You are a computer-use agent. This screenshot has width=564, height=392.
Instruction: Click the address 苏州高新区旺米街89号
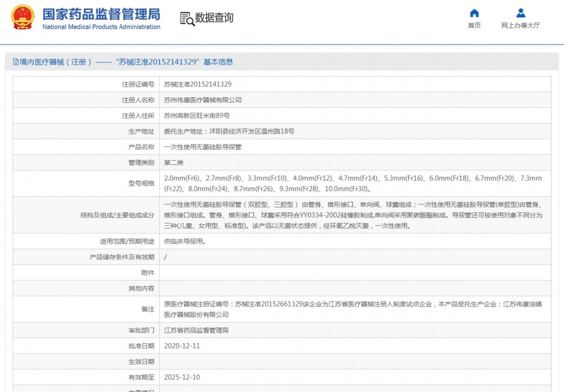click(196, 115)
